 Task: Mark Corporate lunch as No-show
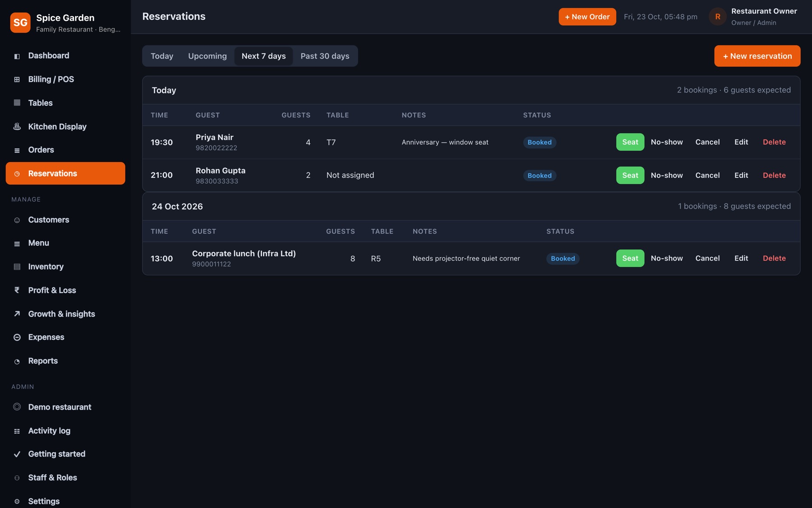tap(666, 258)
